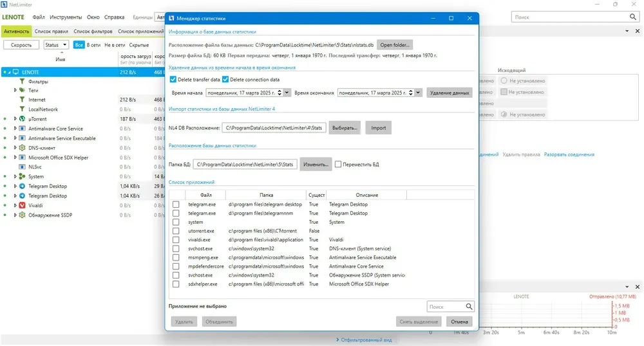Click the red Vivaldi browser icon
The width and height of the screenshot is (644, 346).
coord(22,205)
